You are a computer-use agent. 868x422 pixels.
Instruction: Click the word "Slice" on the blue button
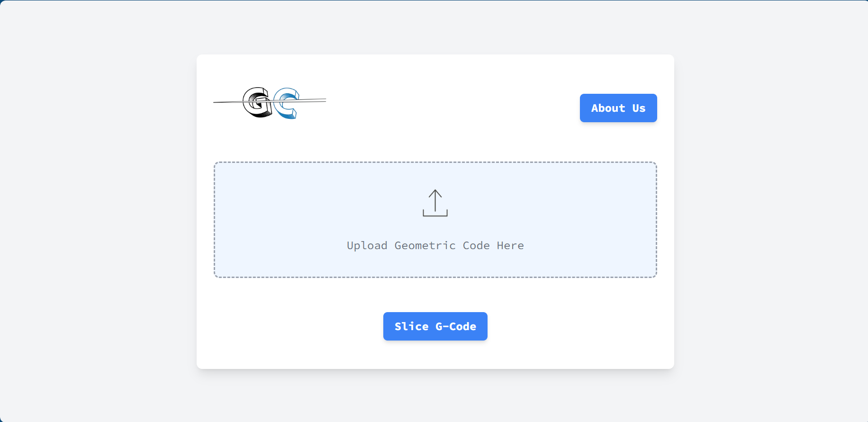click(x=411, y=326)
